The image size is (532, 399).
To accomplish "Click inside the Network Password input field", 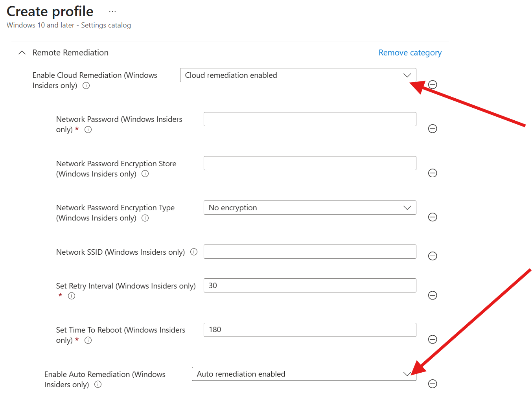I will tap(310, 119).
